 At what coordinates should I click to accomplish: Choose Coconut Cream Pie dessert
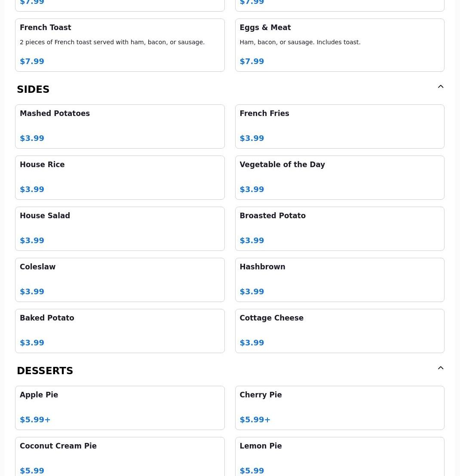tap(120, 457)
